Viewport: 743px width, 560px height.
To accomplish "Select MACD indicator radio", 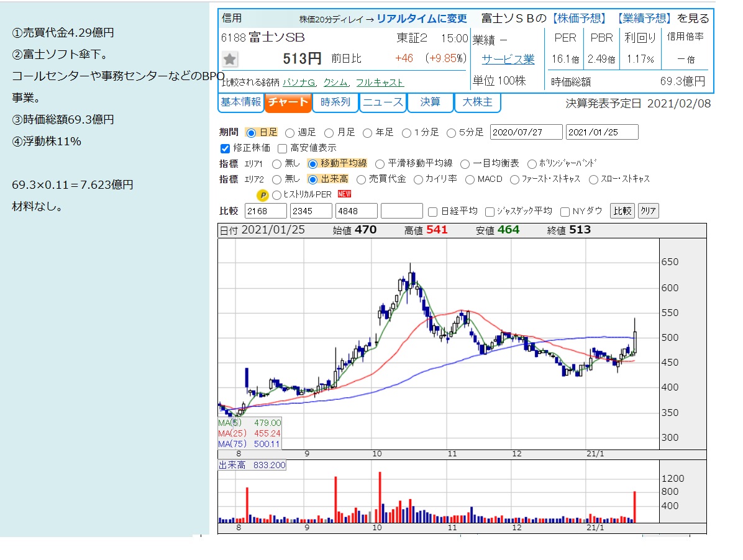I will click(x=470, y=180).
